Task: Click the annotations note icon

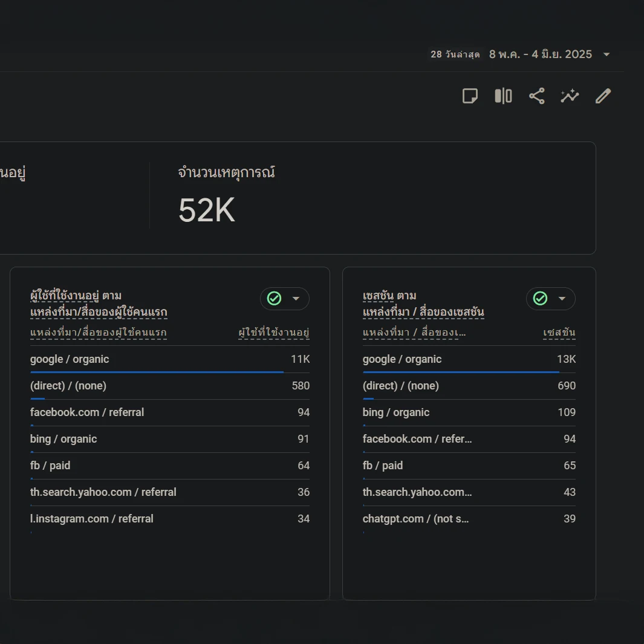Action: 470,96
